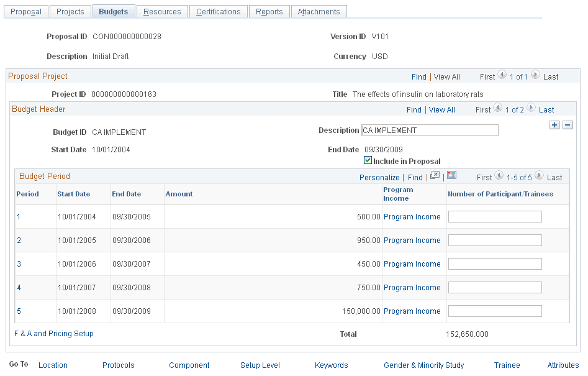Select the Proposal tab
588x376 pixels.
[25, 11]
